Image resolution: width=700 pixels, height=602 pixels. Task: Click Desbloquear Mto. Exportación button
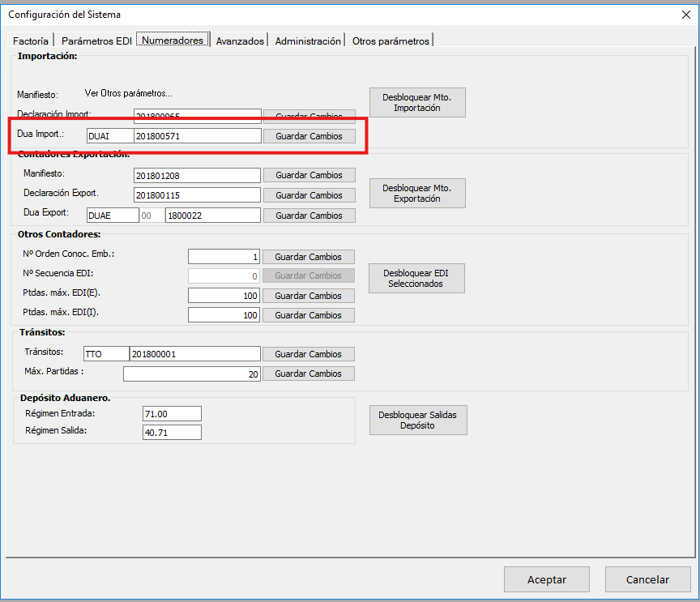pyautogui.click(x=417, y=193)
